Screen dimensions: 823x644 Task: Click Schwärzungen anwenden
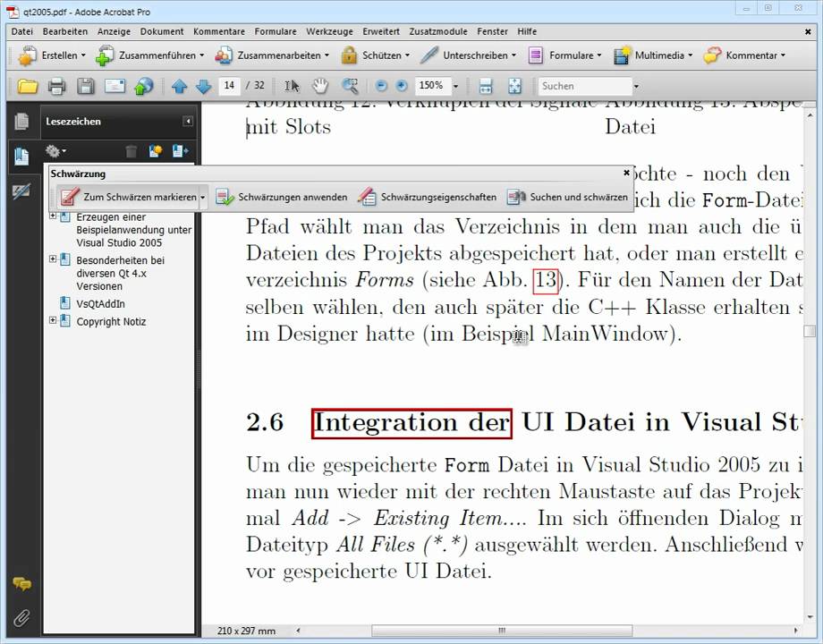tap(281, 197)
